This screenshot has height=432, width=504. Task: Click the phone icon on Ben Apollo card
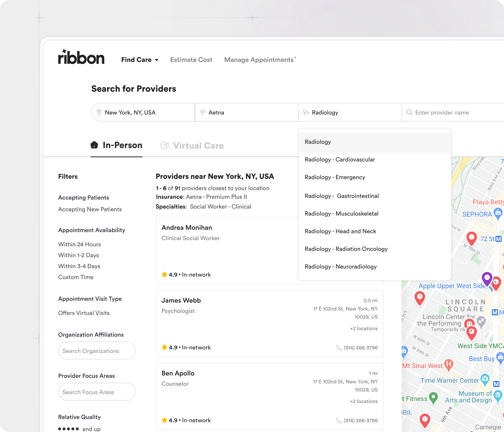(339, 420)
